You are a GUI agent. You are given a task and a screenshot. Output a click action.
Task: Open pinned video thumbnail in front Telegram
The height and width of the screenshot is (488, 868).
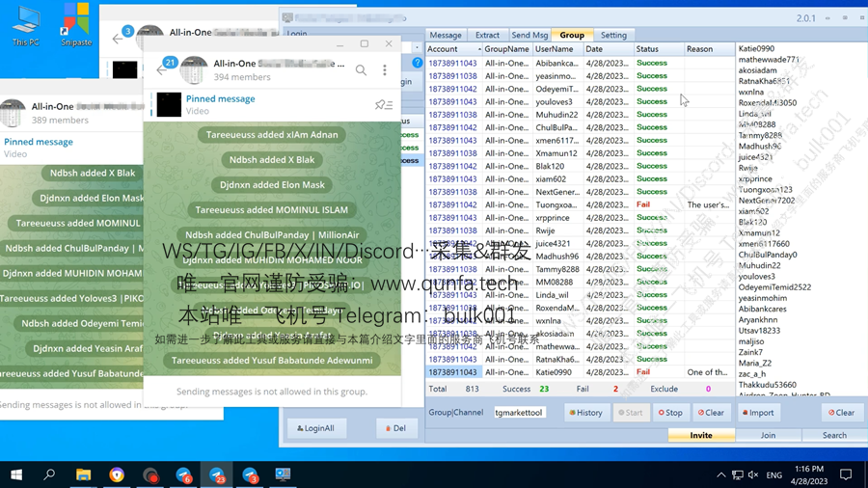[x=169, y=104]
